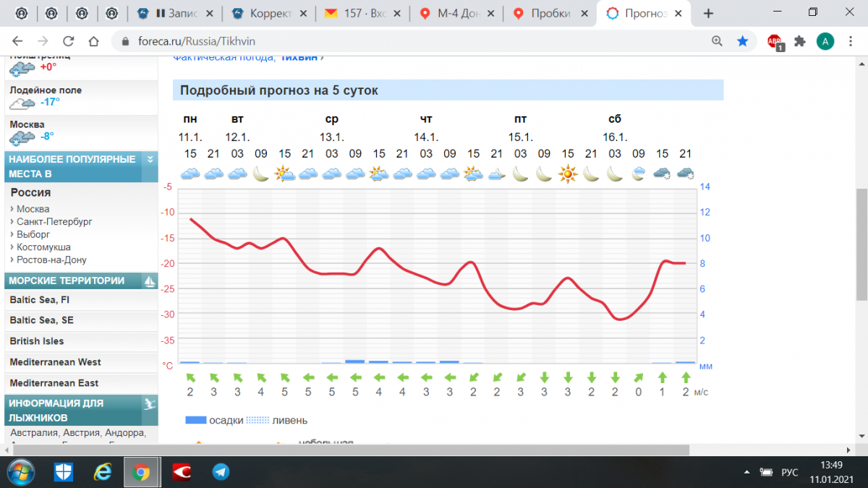
Task: Switch to the Пробки tab
Action: [x=550, y=13]
